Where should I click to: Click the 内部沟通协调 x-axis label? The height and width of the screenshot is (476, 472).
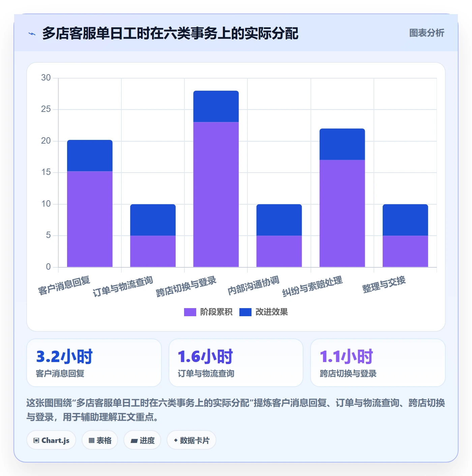click(x=254, y=286)
